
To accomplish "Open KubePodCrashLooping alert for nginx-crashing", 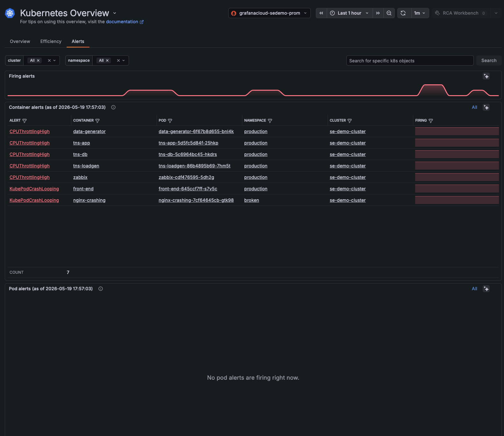I will (34, 200).
